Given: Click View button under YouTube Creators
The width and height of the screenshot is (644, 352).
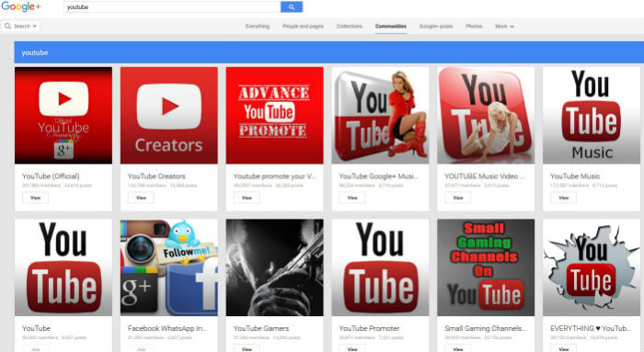Looking at the screenshot, I should coord(141,198).
